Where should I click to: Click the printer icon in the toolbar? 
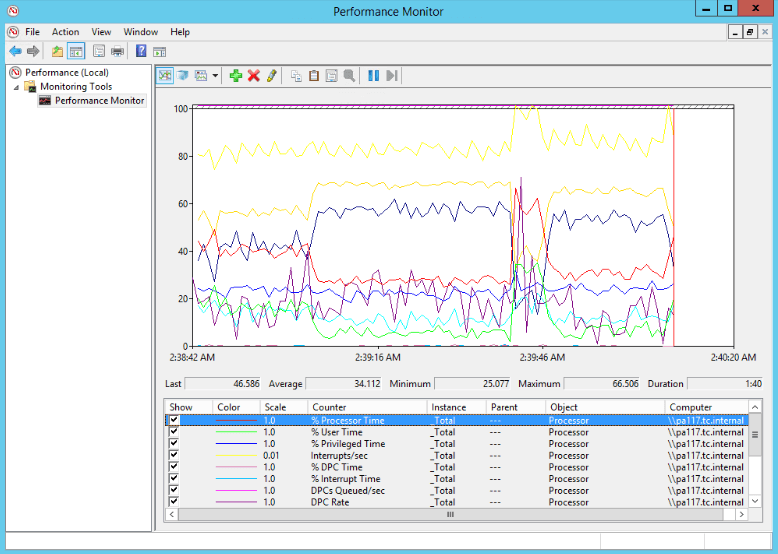117,51
